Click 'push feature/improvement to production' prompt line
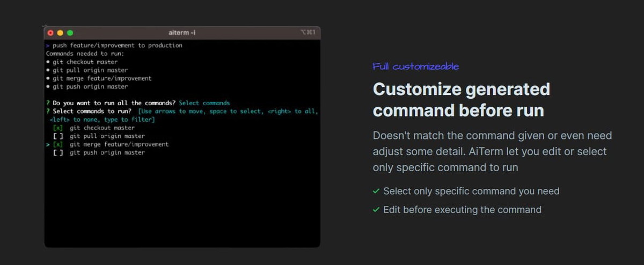Viewport: 644px width, 265px height. click(114, 46)
